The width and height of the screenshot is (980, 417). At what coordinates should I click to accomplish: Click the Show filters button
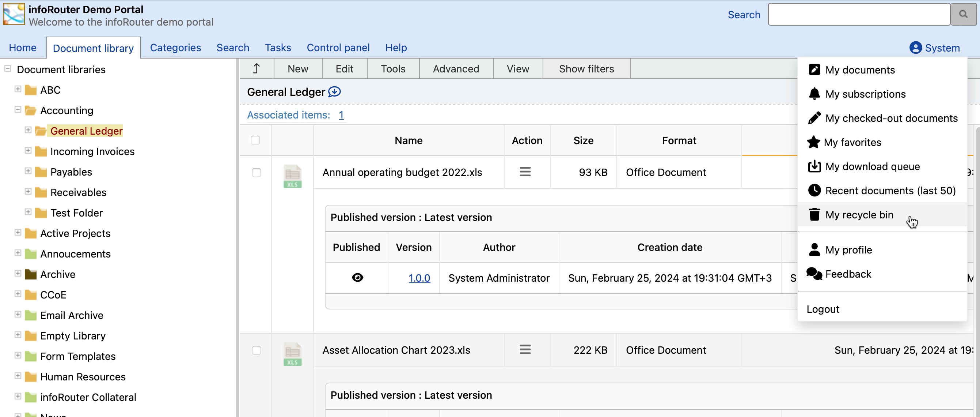pos(586,68)
